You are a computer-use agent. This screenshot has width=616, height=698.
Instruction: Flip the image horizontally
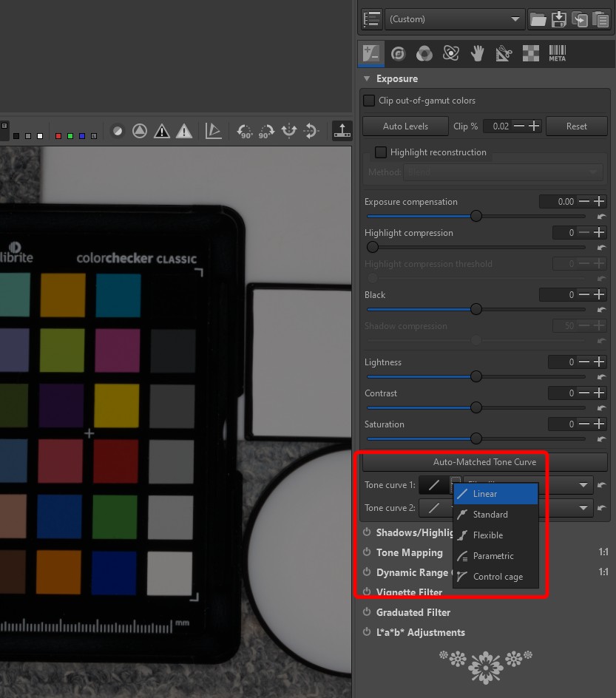point(289,132)
